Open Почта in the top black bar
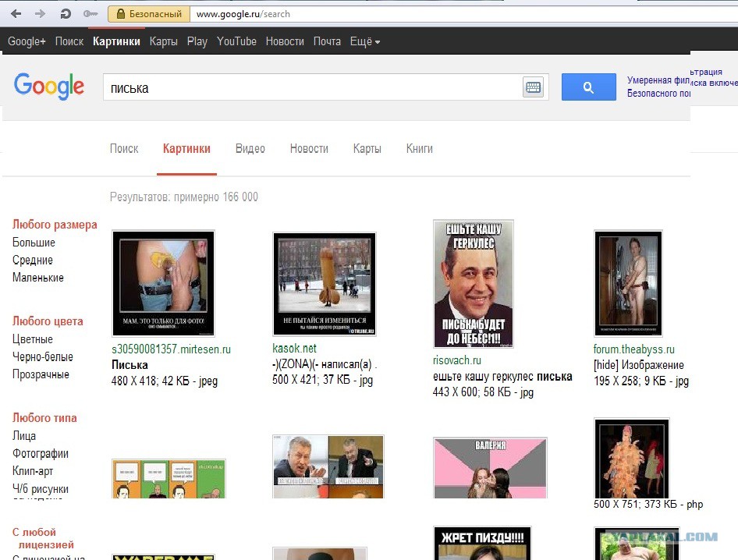Image resolution: width=738 pixels, height=560 pixels. pyautogui.click(x=327, y=41)
